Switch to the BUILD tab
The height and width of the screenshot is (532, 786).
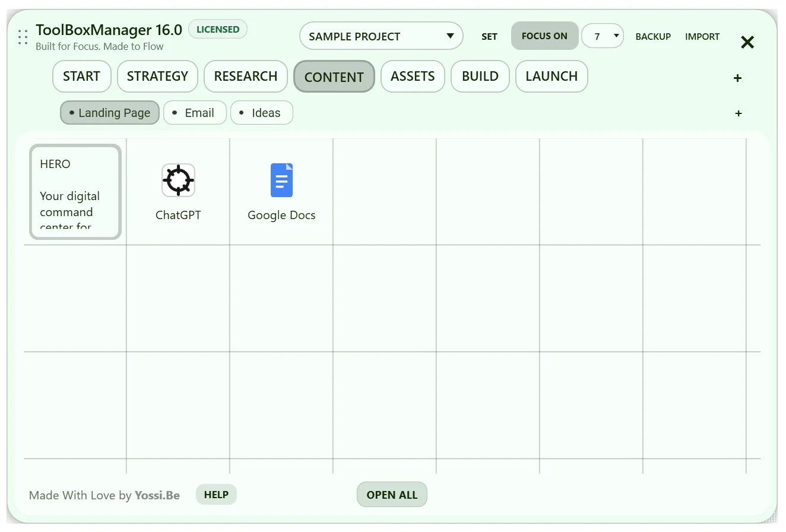[x=480, y=76]
